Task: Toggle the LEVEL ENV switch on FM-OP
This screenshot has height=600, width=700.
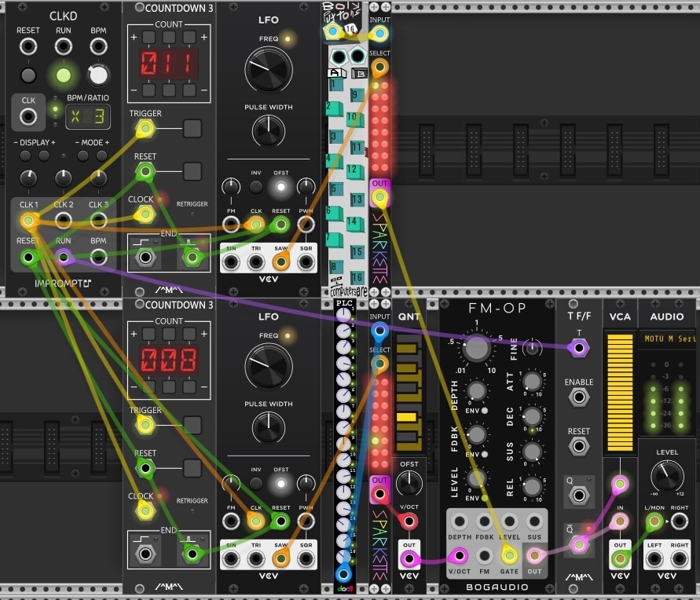Action: point(485,498)
